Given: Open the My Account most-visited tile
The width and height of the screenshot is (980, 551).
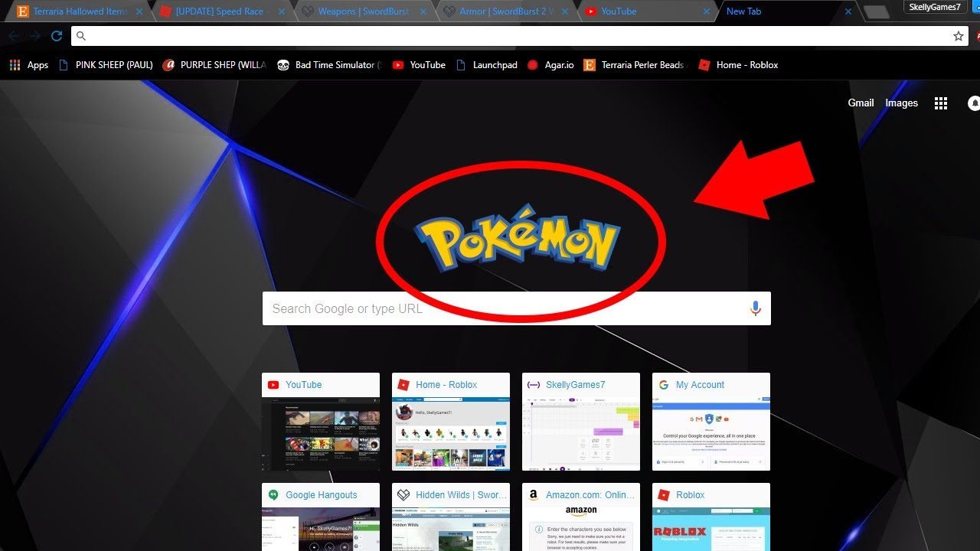Looking at the screenshot, I should (711, 422).
